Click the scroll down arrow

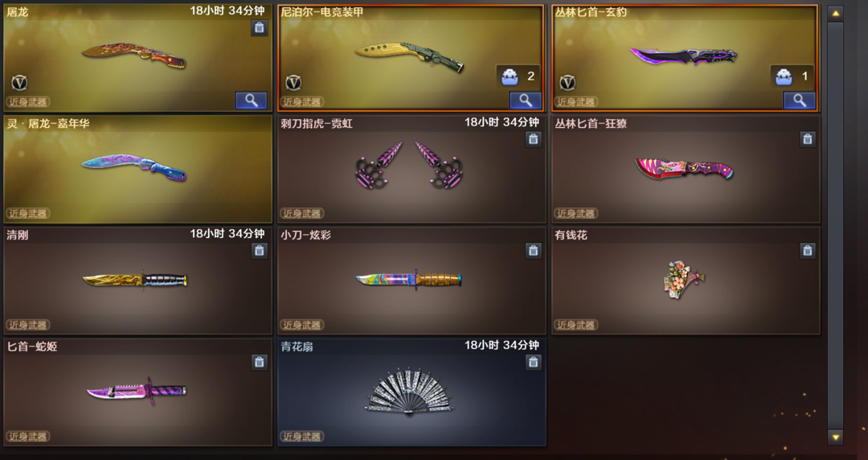835,437
